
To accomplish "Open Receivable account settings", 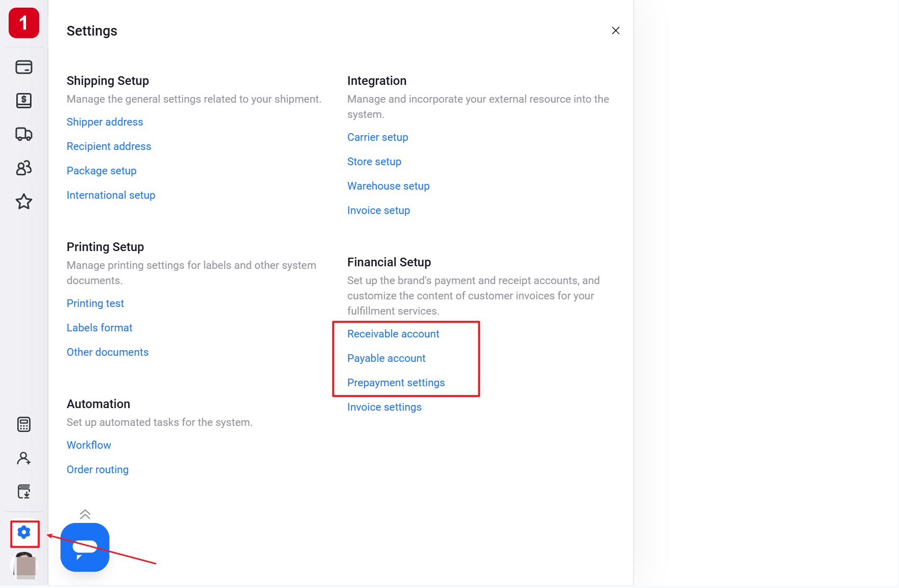I will (x=393, y=334).
